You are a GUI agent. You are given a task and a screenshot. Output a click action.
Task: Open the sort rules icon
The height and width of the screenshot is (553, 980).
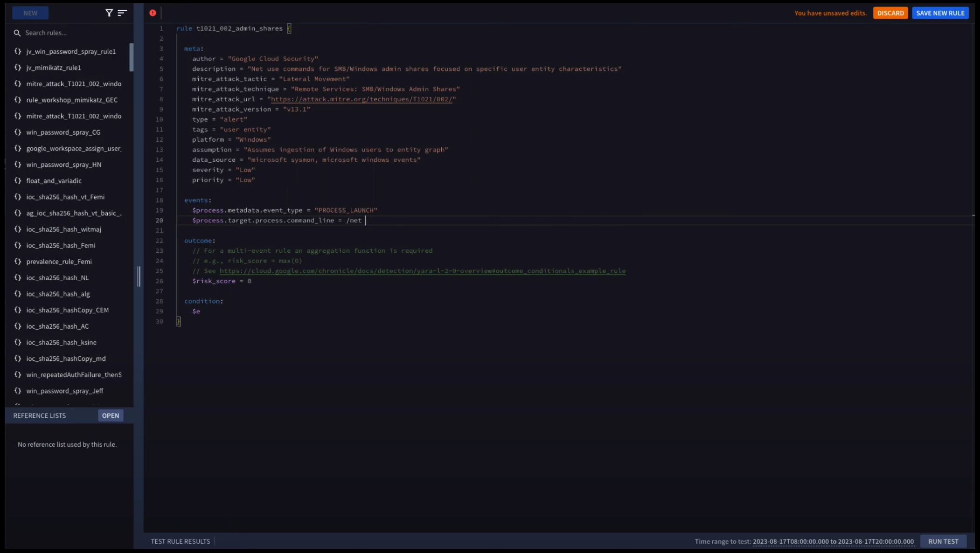[x=122, y=13]
